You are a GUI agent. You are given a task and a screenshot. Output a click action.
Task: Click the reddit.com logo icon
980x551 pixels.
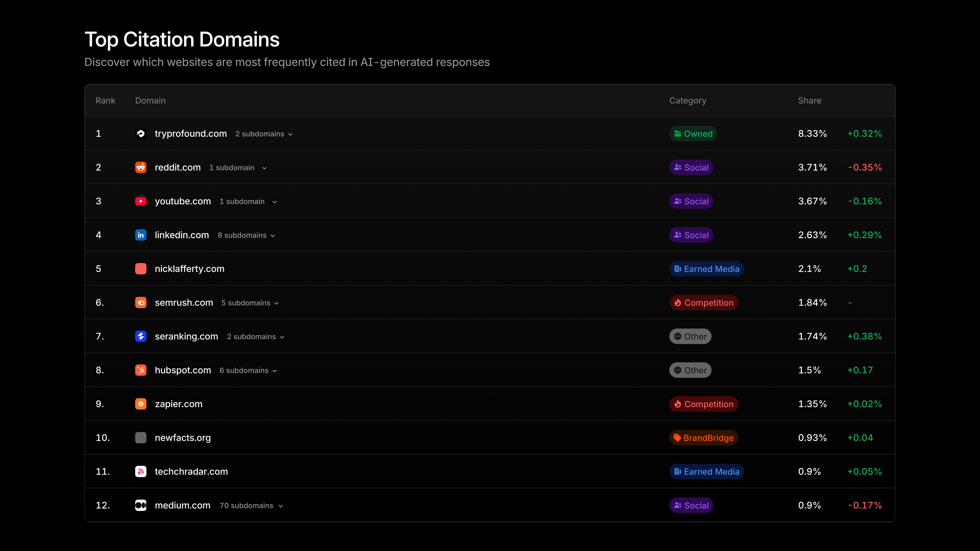141,167
